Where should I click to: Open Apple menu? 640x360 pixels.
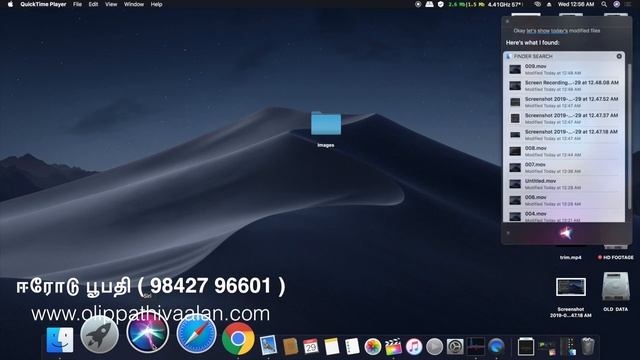coord(10,4)
